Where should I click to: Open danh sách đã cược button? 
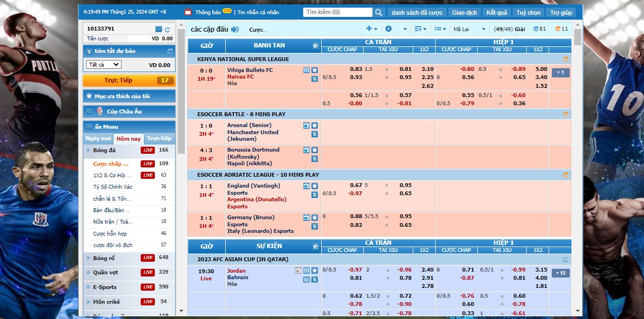click(417, 13)
